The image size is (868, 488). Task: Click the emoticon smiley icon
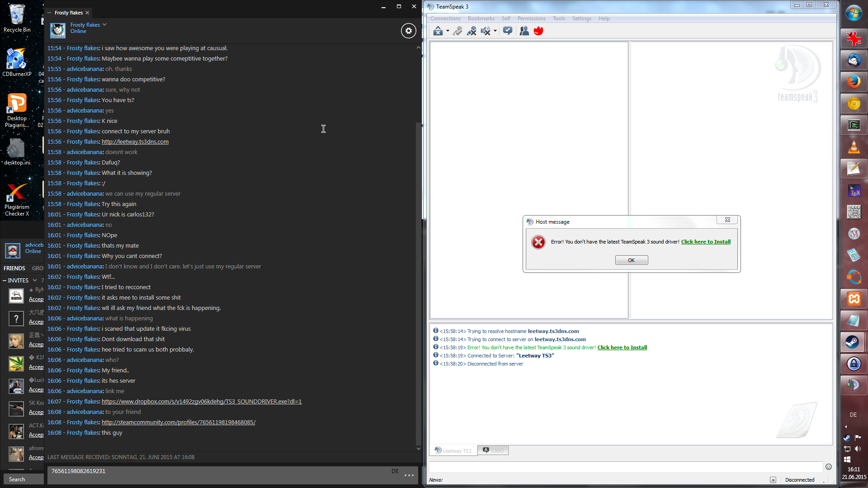pyautogui.click(x=829, y=467)
